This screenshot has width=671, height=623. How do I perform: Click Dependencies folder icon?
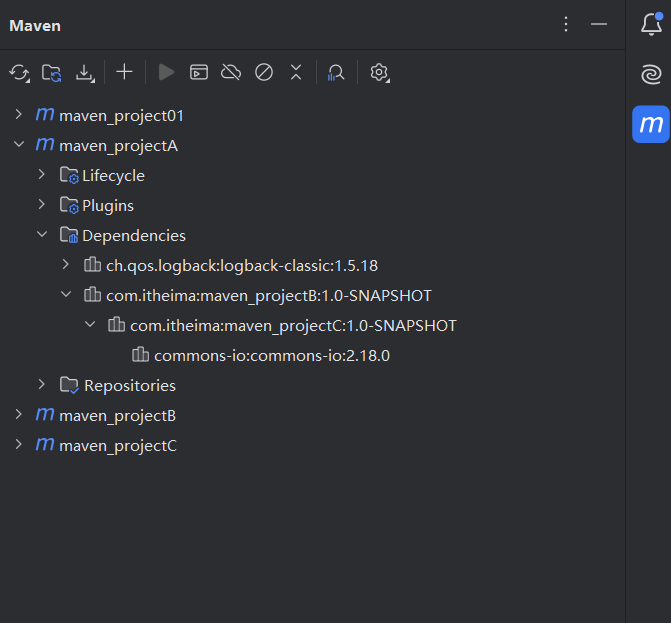[69, 235]
